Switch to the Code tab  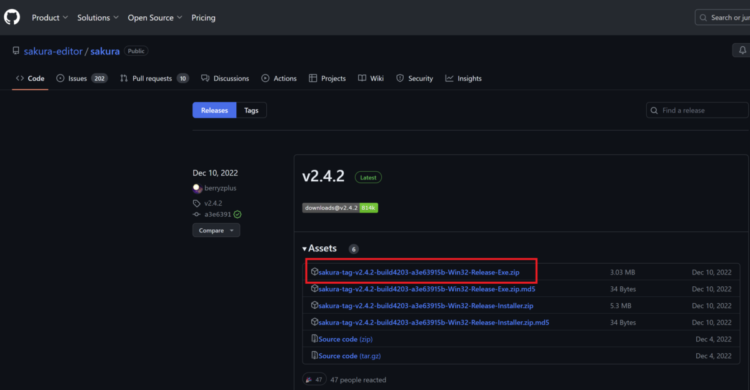click(x=30, y=78)
